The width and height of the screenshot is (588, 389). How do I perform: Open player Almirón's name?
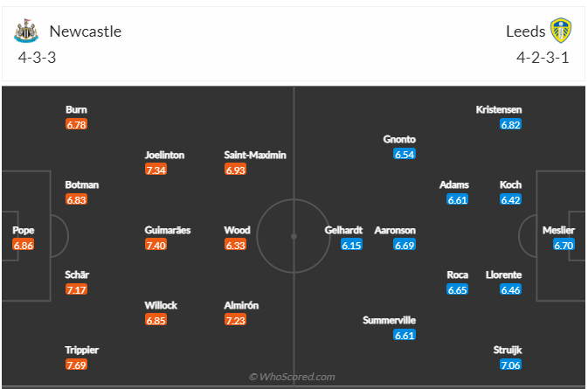tap(241, 305)
